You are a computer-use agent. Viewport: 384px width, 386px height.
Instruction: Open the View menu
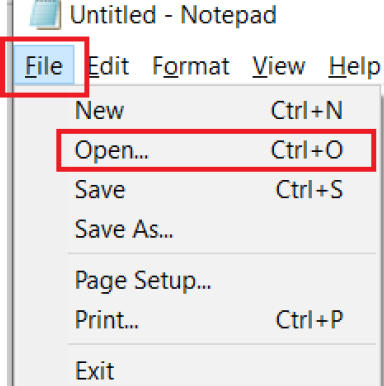[279, 66]
